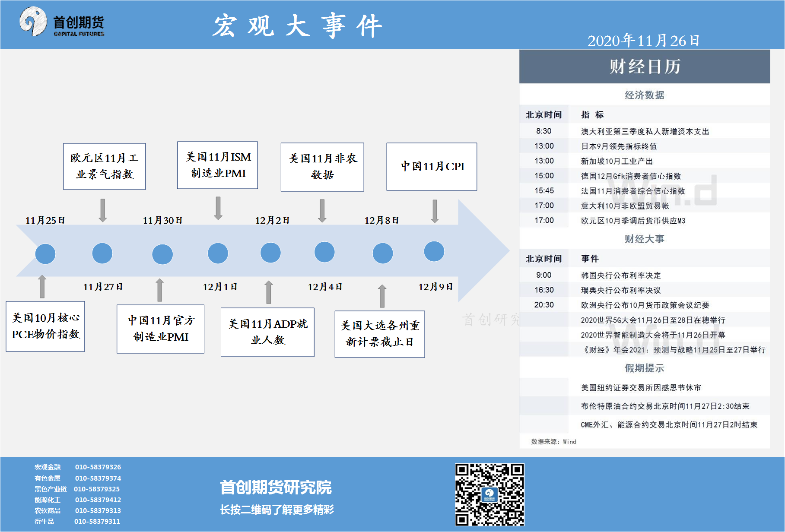The width and height of the screenshot is (785, 532).
Task: Click the 美国10月核心PCE物价指数 event box
Action: click(45, 326)
